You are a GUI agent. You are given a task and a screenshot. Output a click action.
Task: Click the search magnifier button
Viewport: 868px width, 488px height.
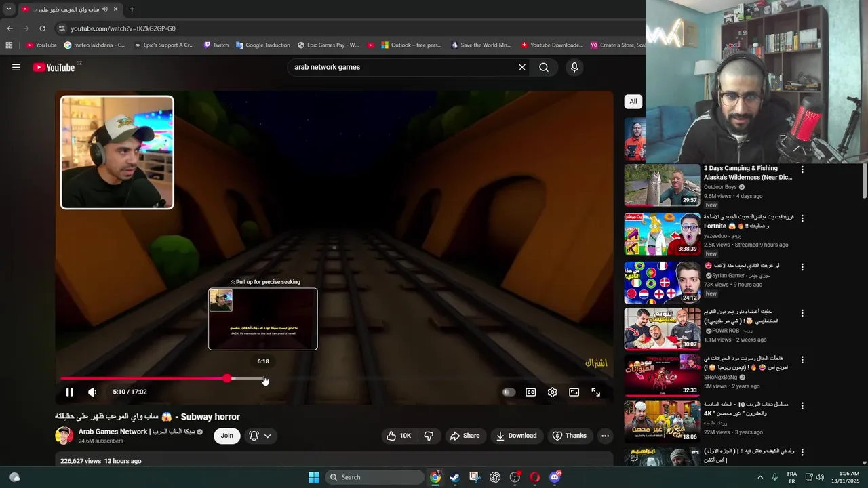coord(544,67)
